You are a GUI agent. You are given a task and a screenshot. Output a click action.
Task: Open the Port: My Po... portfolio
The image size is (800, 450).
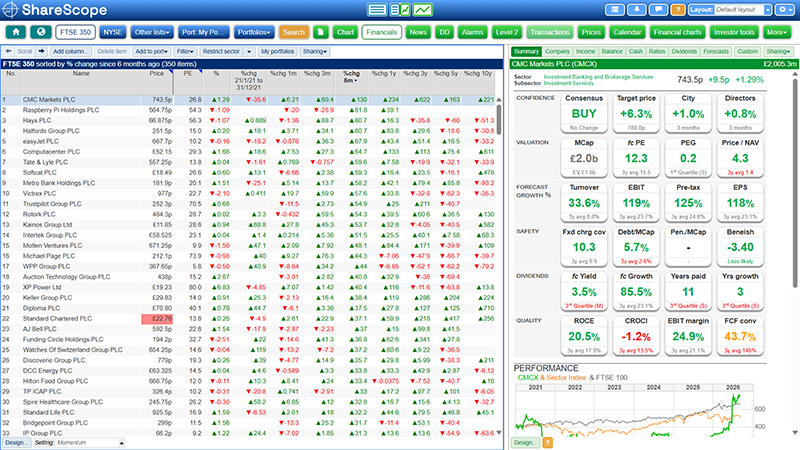coord(204,32)
